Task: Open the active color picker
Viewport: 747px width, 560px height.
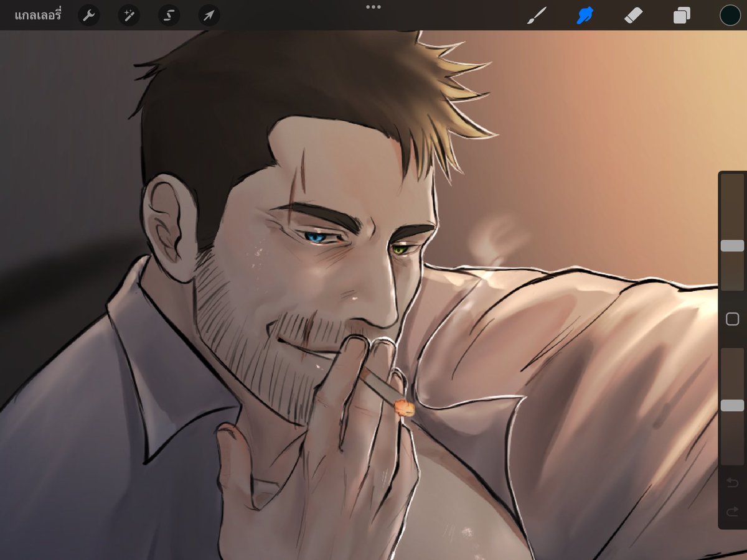Action: pyautogui.click(x=730, y=16)
